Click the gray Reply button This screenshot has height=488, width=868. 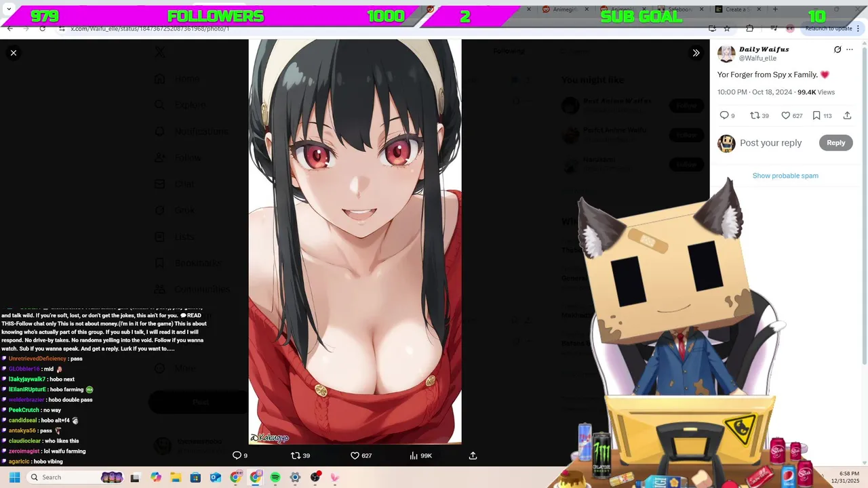[x=835, y=143]
